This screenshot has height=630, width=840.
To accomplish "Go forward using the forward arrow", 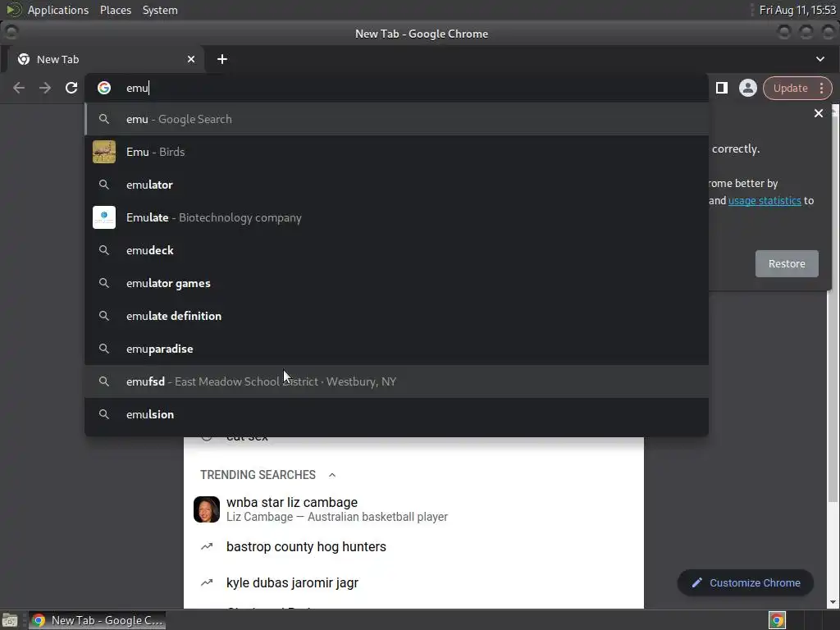I will pos(45,88).
